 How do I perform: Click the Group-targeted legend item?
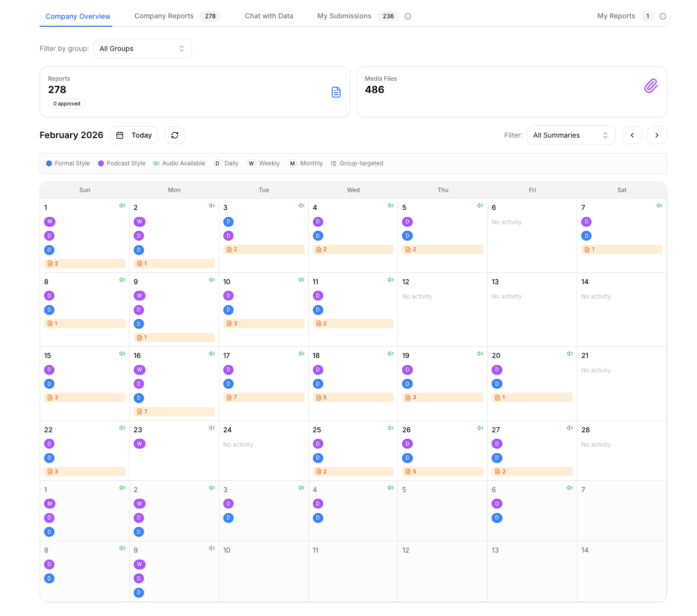(357, 163)
